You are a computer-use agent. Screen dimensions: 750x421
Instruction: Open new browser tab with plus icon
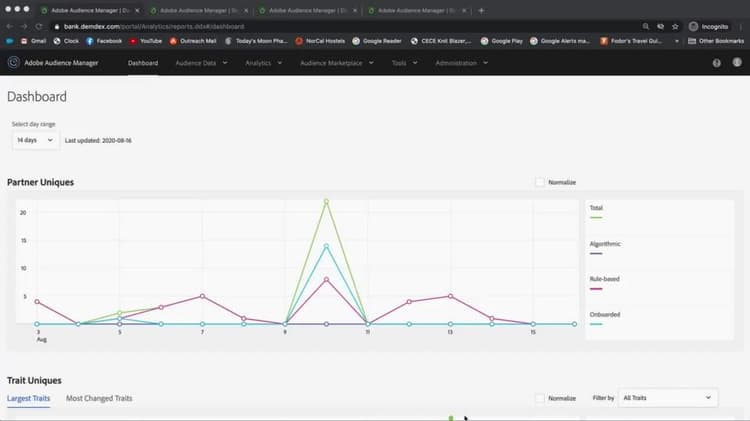click(x=481, y=10)
